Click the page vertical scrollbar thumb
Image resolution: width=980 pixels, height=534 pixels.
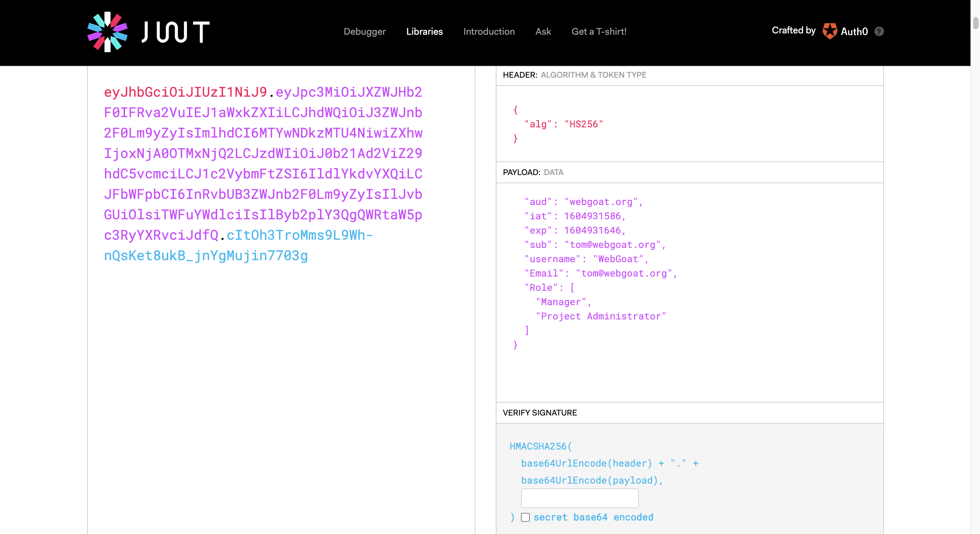[976, 23]
